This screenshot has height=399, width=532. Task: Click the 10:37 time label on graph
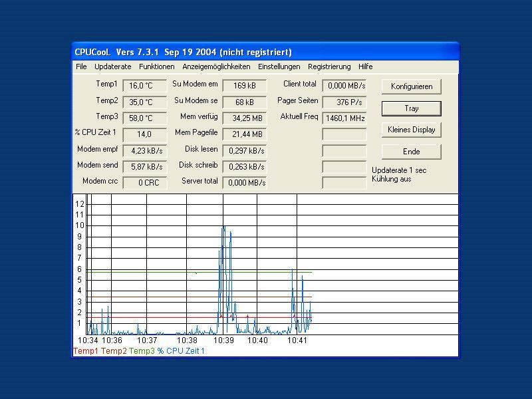147,340
